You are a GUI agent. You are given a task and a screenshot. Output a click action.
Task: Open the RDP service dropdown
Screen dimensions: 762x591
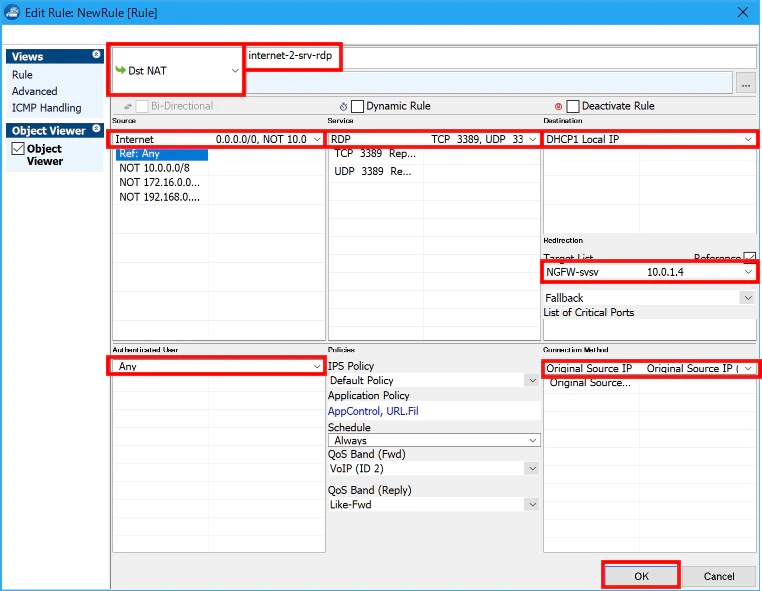coord(533,139)
